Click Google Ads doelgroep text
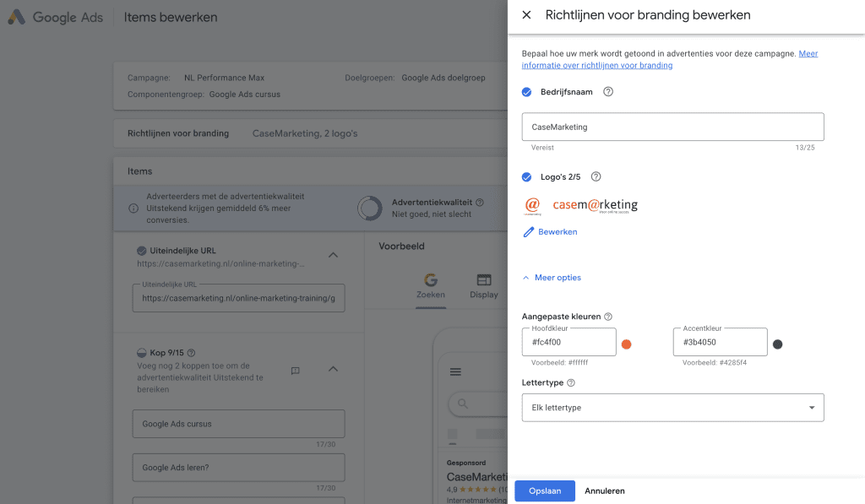 point(443,78)
